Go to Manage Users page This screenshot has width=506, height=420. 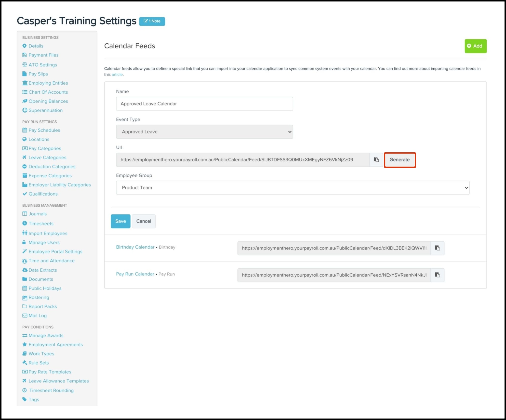click(44, 243)
